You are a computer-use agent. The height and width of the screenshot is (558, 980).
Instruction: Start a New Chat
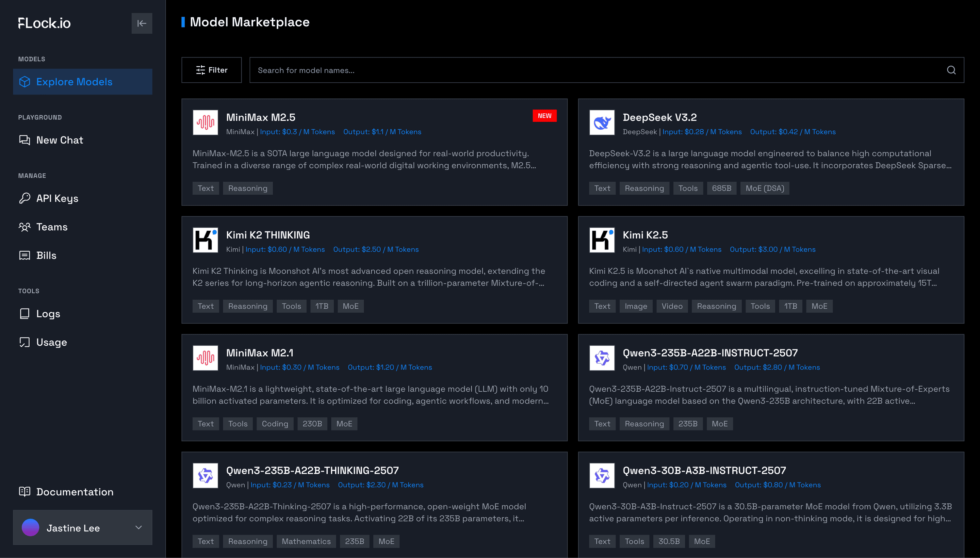[59, 140]
